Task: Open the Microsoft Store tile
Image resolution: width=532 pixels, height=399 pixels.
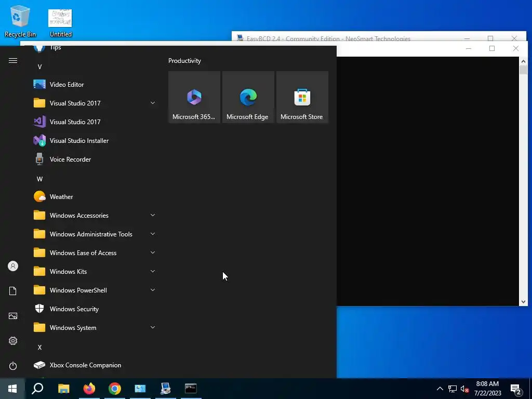Action: tap(302, 97)
